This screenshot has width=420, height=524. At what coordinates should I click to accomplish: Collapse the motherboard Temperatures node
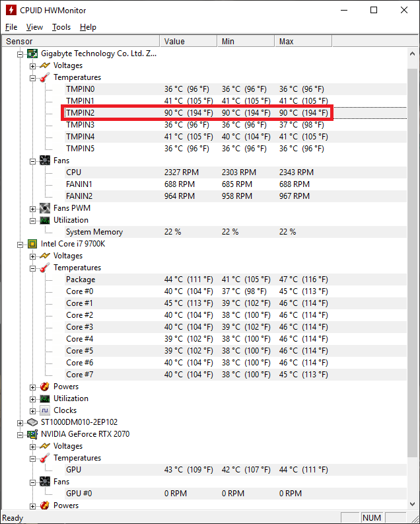[x=32, y=78]
